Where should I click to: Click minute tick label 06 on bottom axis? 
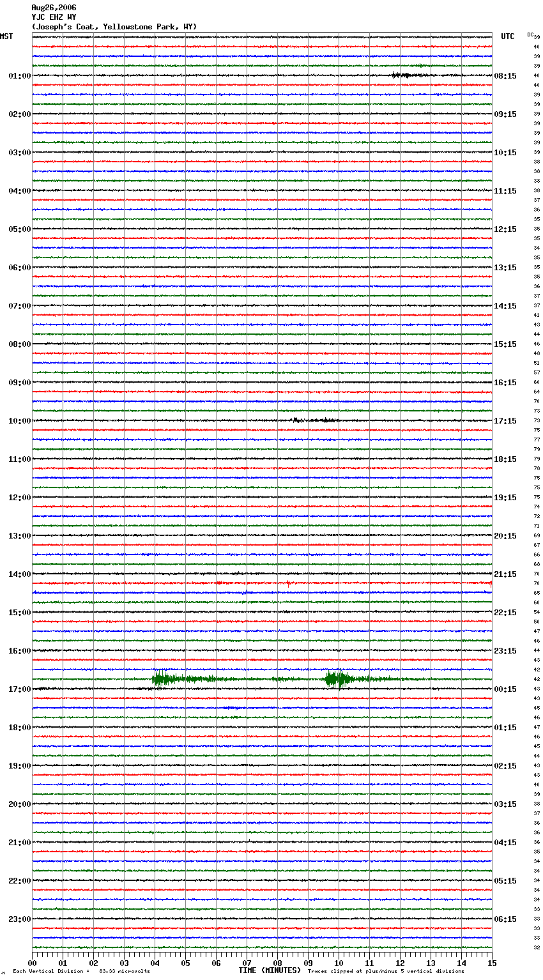216,963
